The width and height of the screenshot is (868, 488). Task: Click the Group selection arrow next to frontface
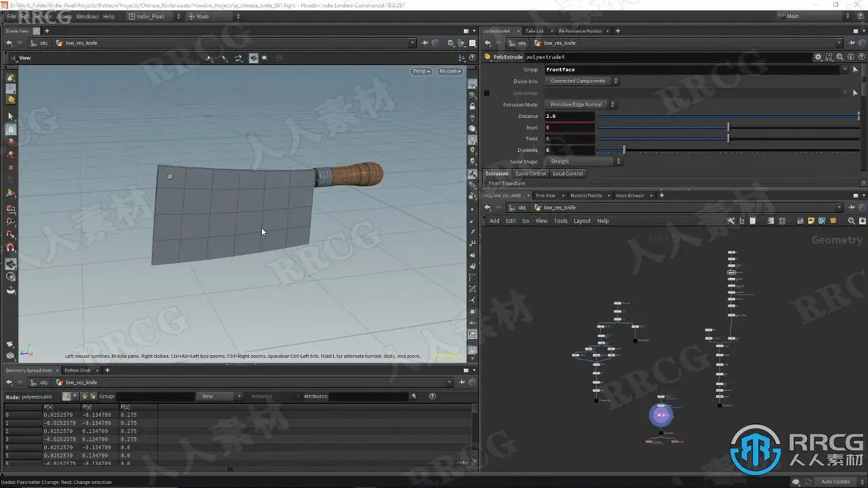pyautogui.click(x=855, y=70)
